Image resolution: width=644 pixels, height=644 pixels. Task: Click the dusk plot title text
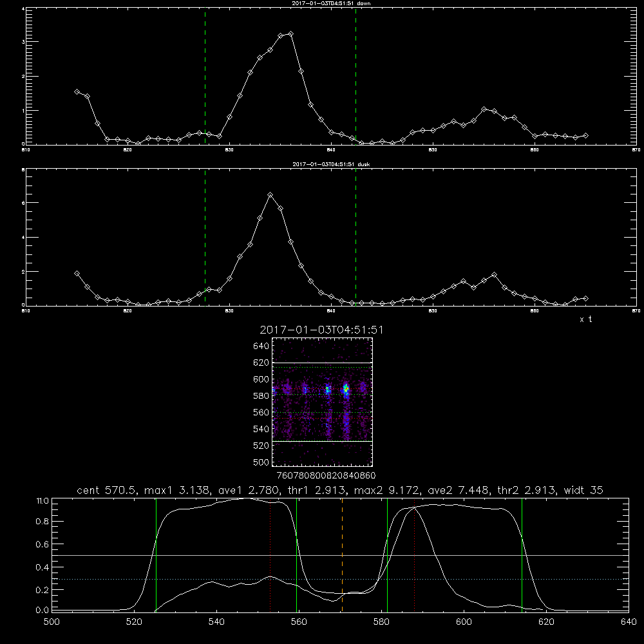click(x=331, y=164)
